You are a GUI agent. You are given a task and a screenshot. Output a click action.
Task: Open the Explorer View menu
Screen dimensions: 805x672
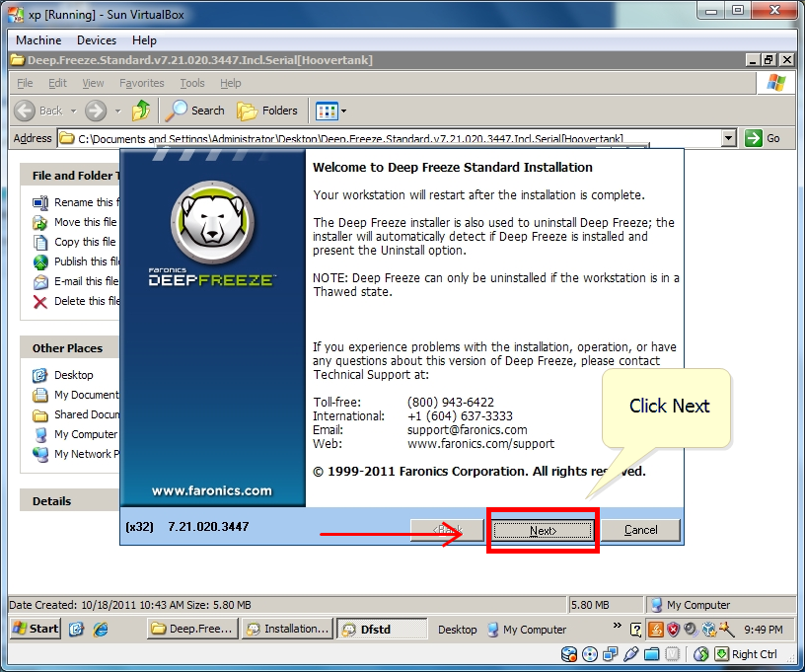[x=93, y=83]
